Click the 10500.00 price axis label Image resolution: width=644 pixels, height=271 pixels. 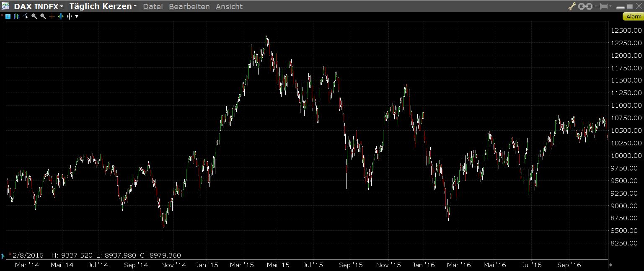(x=626, y=131)
